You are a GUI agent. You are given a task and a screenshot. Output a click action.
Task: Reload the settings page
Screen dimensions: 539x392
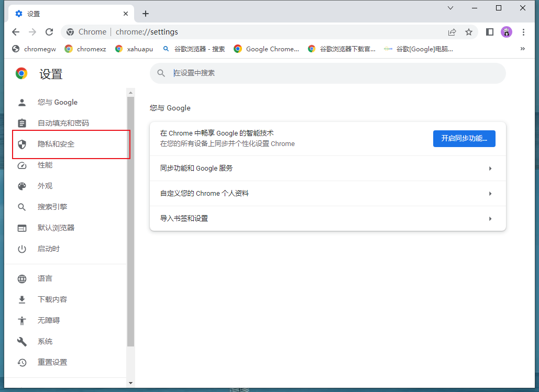49,32
